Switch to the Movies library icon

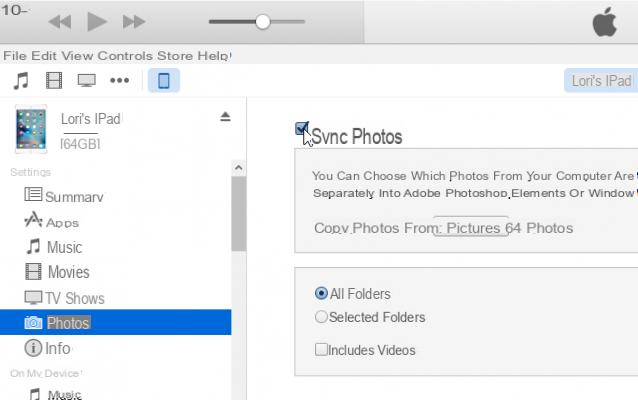click(54, 81)
